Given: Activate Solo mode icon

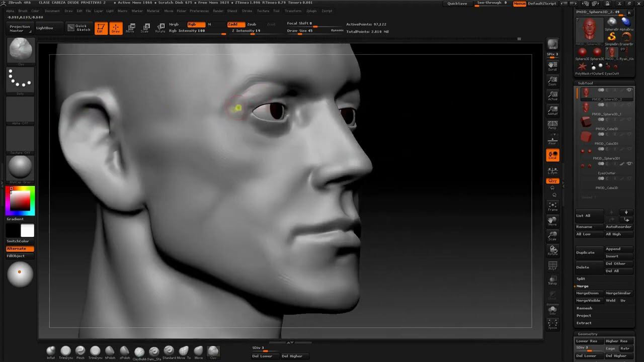Looking at the screenshot, I should [552, 311].
